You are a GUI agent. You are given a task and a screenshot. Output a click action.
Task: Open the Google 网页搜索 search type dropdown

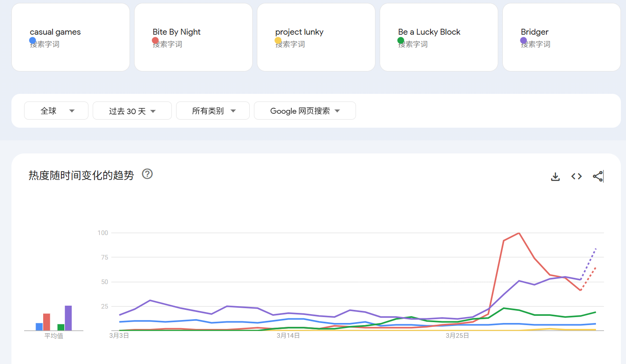tap(305, 111)
